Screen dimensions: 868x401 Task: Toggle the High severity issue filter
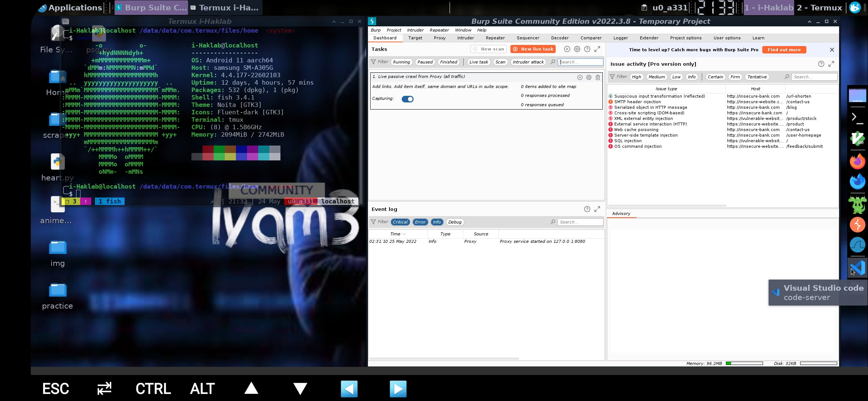(636, 77)
